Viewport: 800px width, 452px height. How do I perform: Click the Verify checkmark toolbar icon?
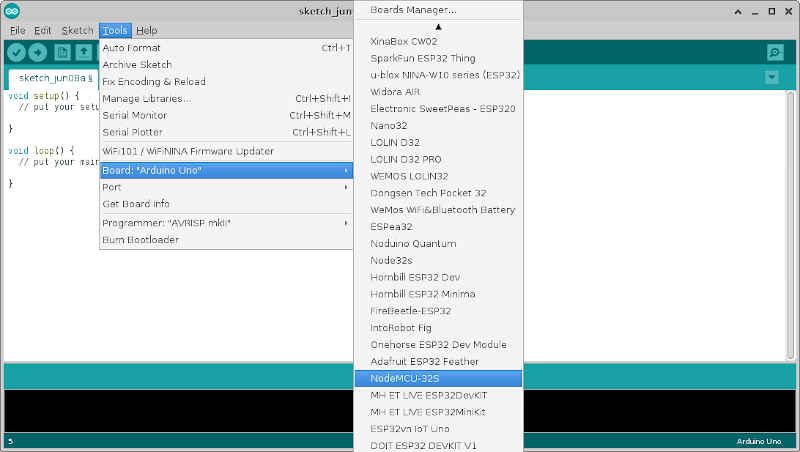pos(16,52)
